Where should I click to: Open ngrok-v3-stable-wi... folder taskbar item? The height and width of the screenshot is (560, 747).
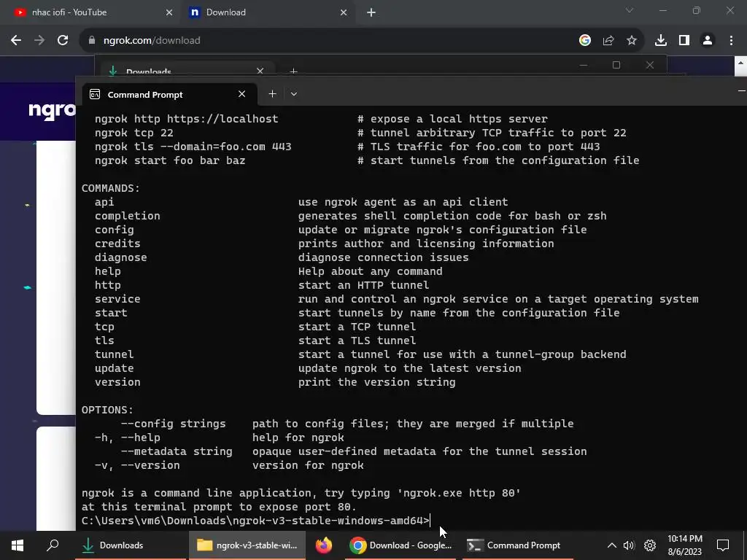247,545
